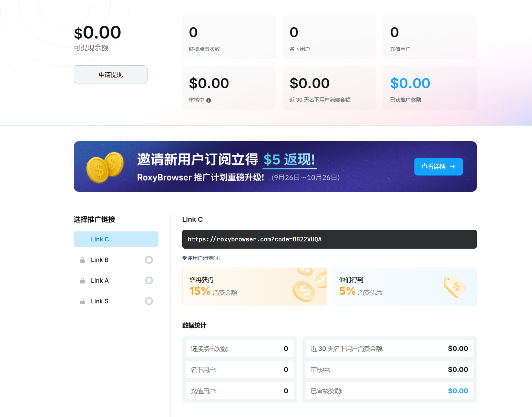Screen dimensions: 532x417
Task: Click the info icon next to 审核中
Action: (208, 100)
